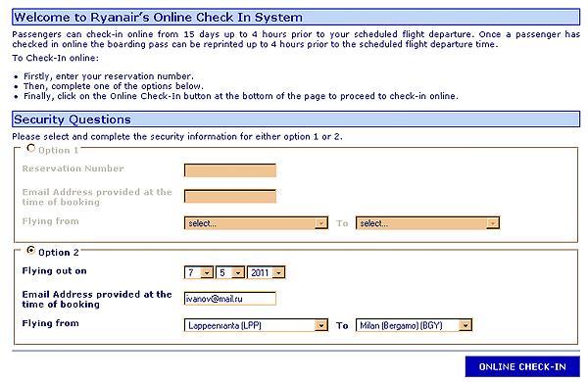Click 'Please select and complete the security information' text
588x382 pixels.
[x=177, y=136]
